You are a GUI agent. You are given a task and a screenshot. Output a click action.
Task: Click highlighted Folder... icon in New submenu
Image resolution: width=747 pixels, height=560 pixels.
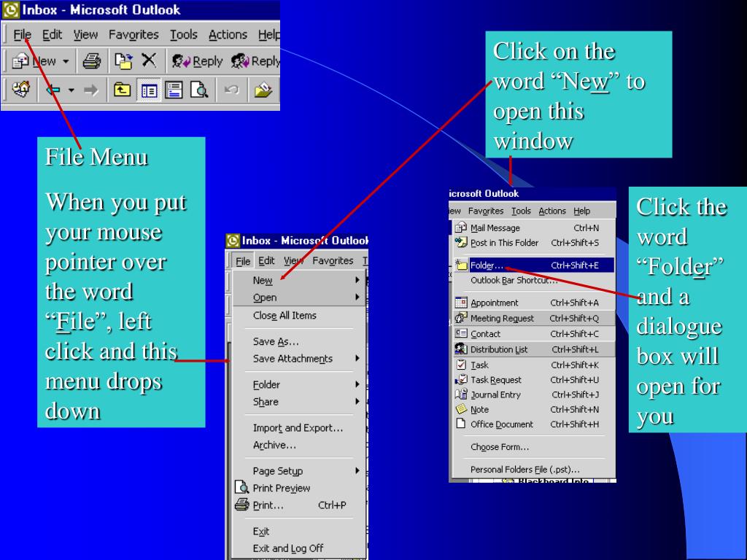[461, 265]
